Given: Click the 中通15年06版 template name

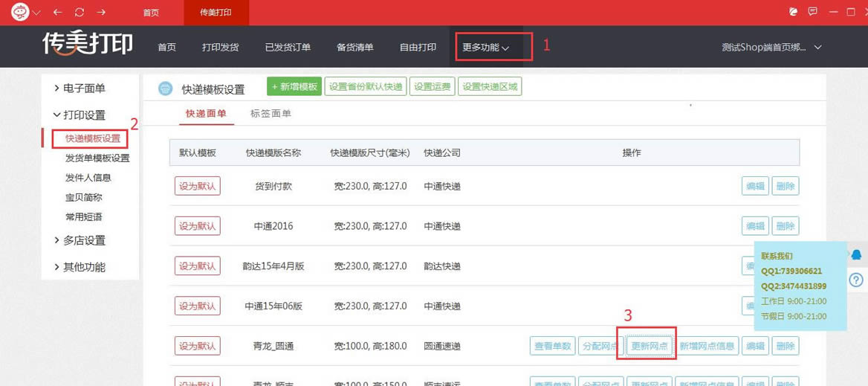Looking at the screenshot, I should coord(273,306).
